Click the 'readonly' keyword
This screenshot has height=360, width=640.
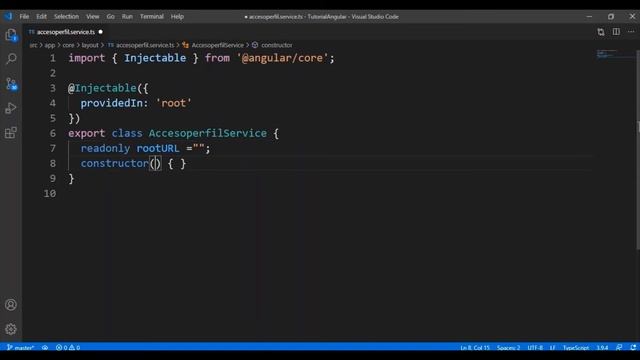point(105,149)
